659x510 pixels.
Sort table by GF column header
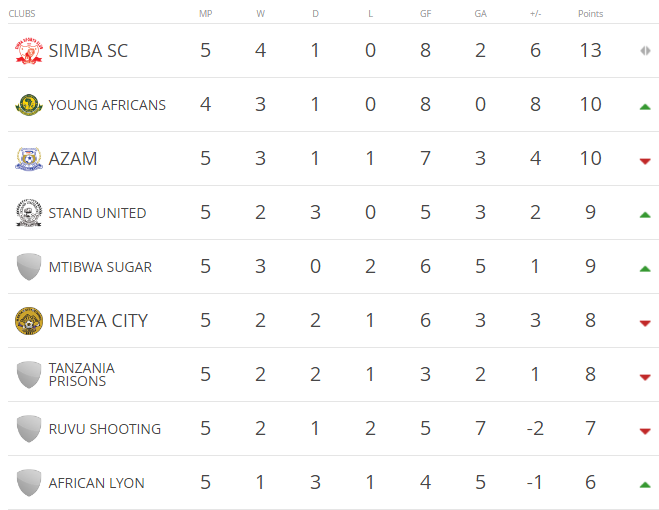[425, 13]
